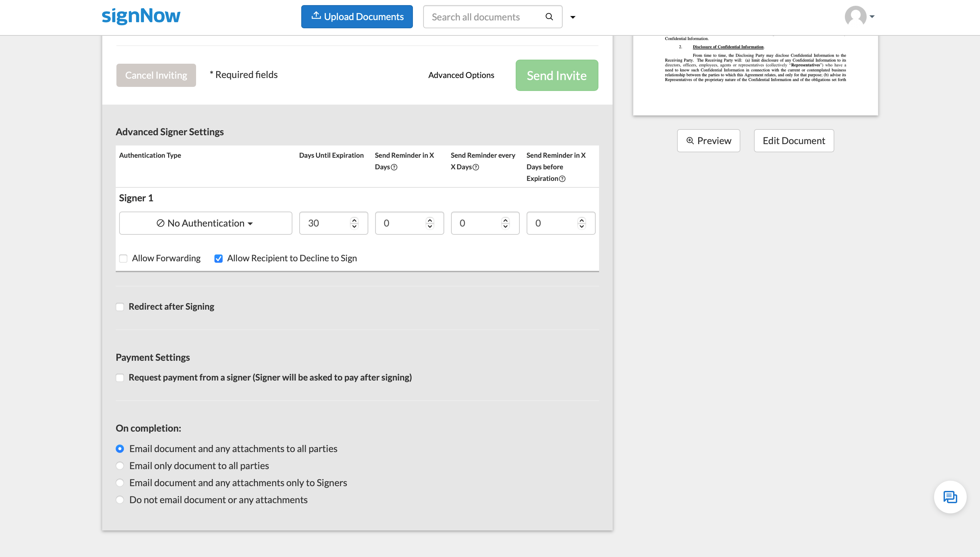Open account menu arrow beside avatar
This screenshot has height=557, width=980.
pos(872,16)
